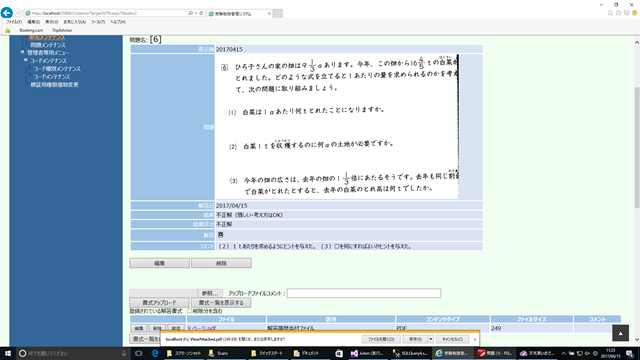
Task: Click the taskbar clock showing 11:23
Action: point(610,353)
